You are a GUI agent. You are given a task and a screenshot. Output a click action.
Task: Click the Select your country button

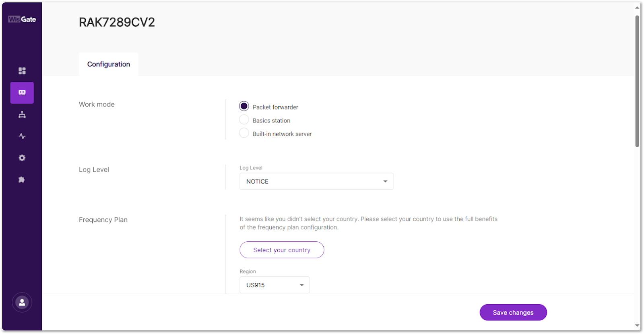282,249
